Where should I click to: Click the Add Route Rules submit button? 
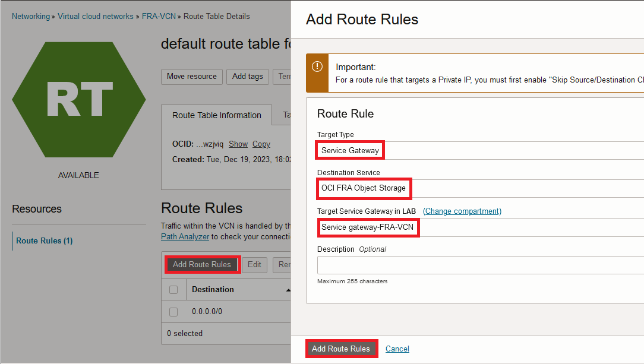(341, 349)
